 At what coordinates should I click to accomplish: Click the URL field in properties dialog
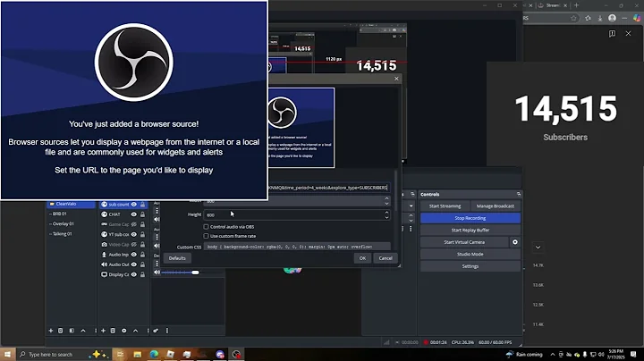click(328, 188)
